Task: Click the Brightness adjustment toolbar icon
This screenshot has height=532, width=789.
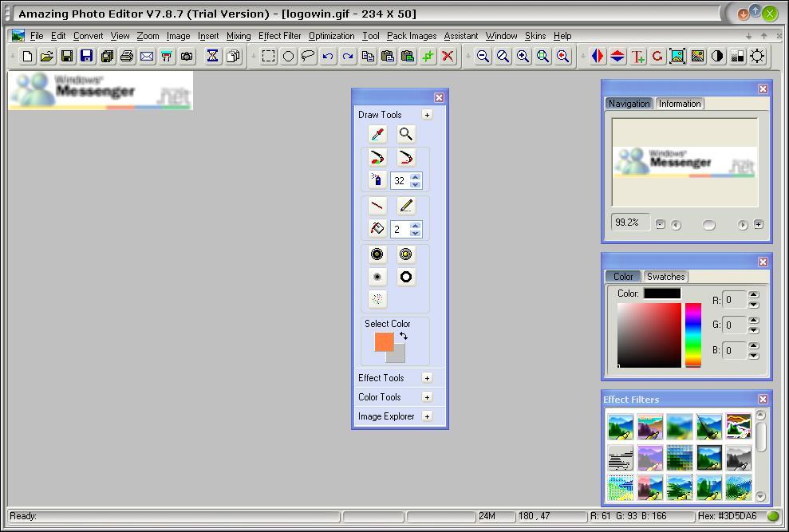Action: 757,56
